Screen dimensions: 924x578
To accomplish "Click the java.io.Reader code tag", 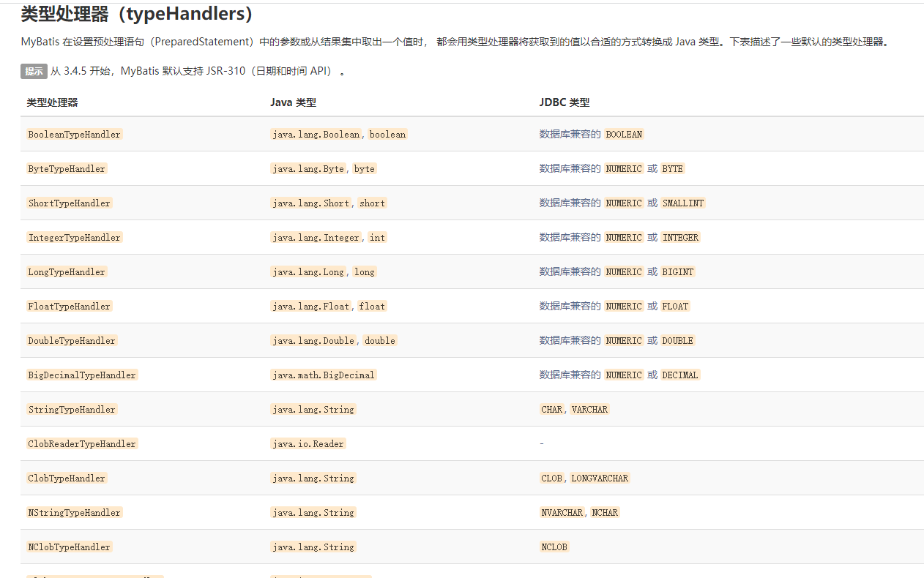I will pos(308,443).
